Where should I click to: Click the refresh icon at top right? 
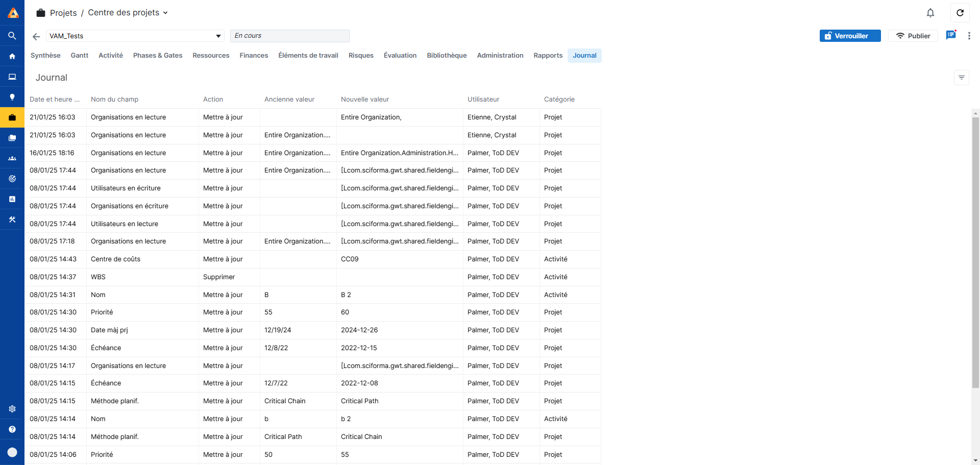click(960, 13)
